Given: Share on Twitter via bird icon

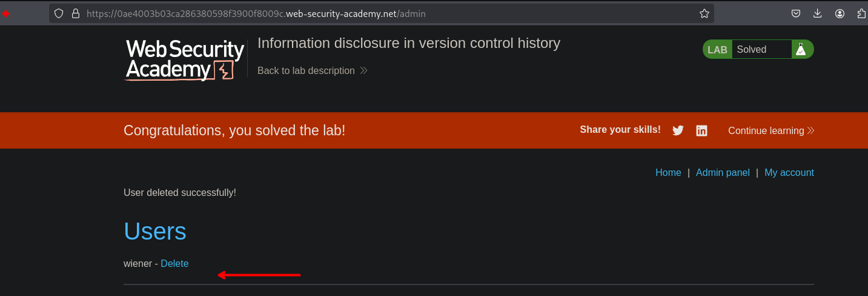Looking at the screenshot, I should [x=678, y=130].
